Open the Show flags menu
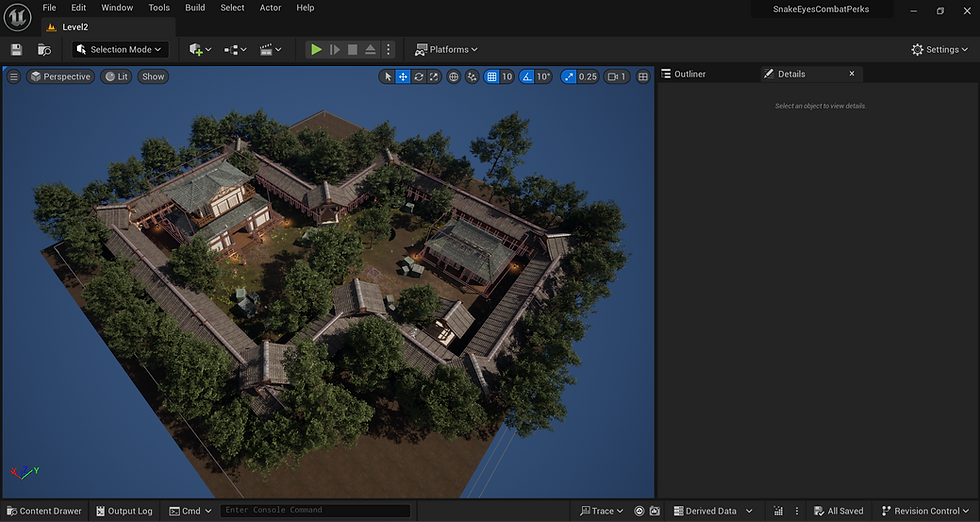 coord(153,76)
